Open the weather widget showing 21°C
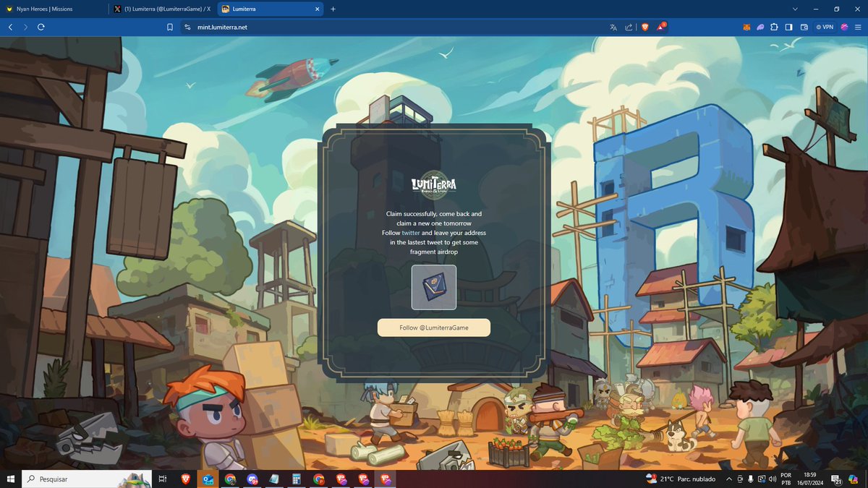868x488 pixels. click(680, 479)
